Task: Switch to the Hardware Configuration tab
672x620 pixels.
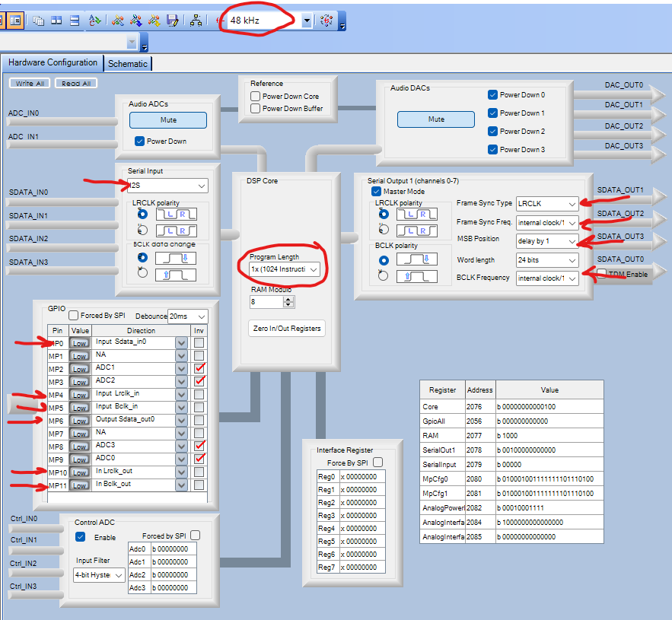Action: 53,62
